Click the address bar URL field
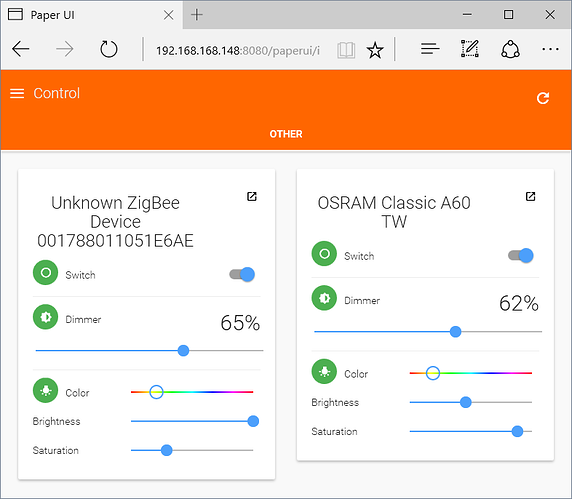 [x=238, y=50]
